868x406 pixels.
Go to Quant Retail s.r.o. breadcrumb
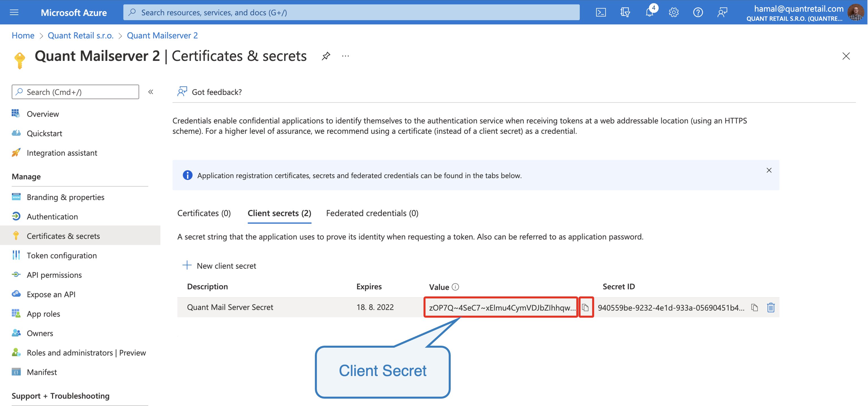tap(81, 35)
